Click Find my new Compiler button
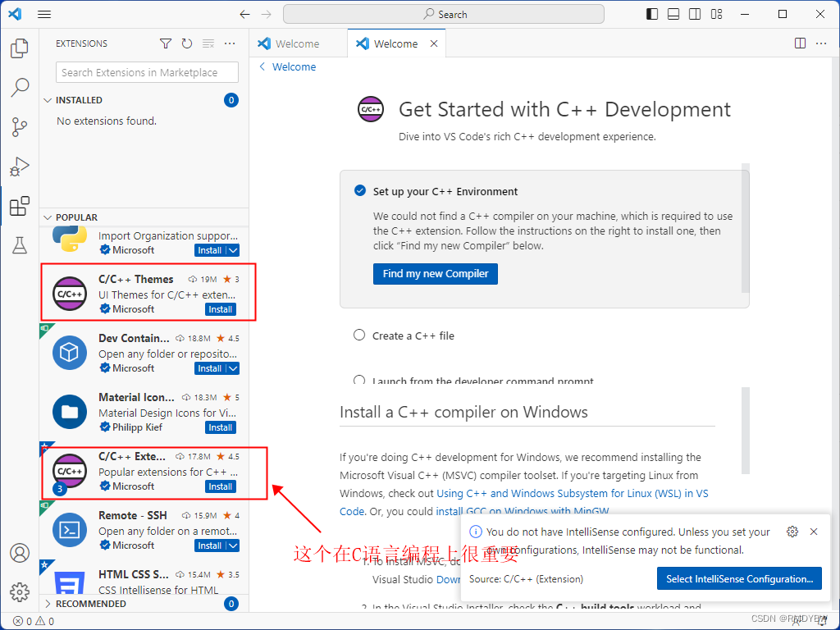This screenshot has height=630, width=840. pos(435,274)
